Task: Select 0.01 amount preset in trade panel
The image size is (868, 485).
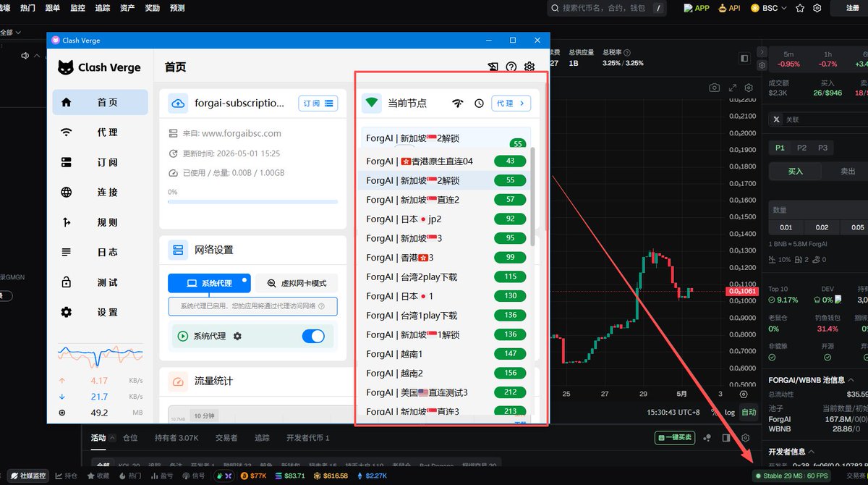Action: coord(786,227)
